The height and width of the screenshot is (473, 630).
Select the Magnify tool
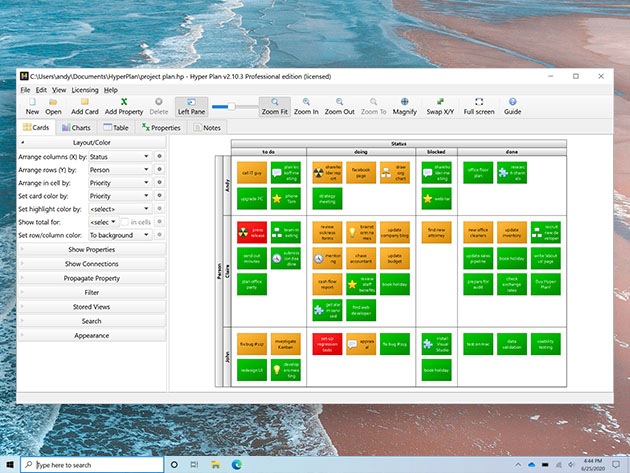404,102
